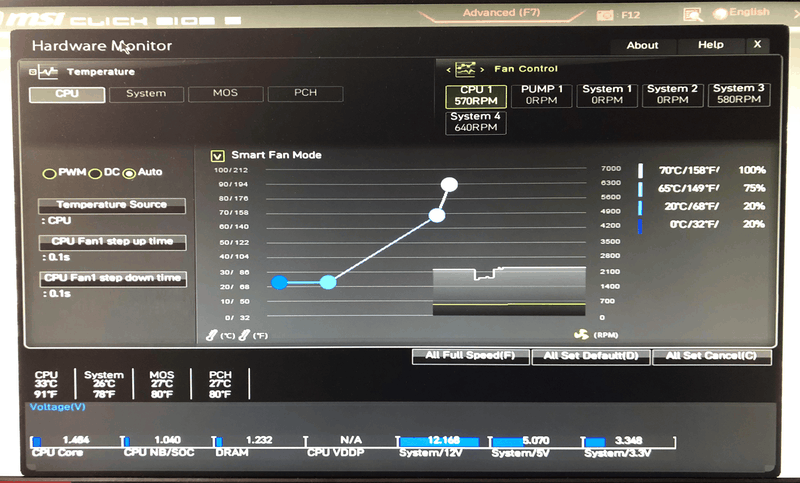Click the left arrow next to Fan Control
Image resolution: width=800 pixels, height=483 pixels.
point(448,70)
